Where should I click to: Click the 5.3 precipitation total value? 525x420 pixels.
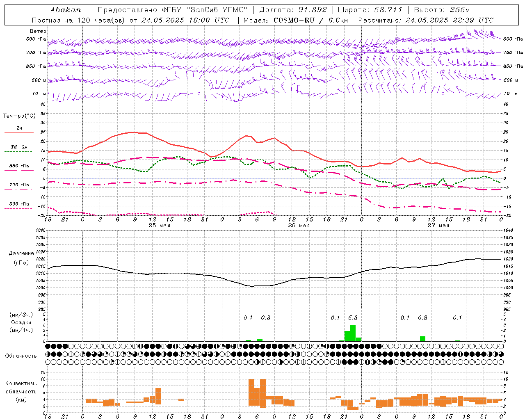tap(353, 317)
